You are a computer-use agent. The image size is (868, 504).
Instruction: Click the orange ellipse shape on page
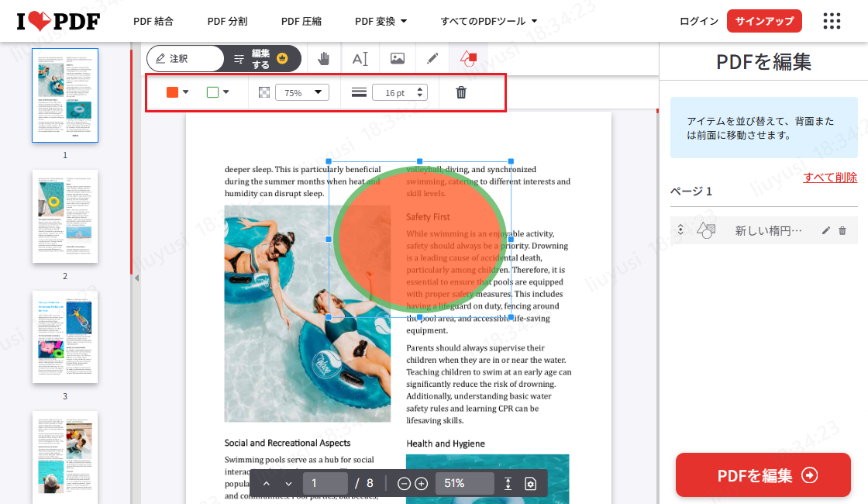pyautogui.click(x=419, y=240)
